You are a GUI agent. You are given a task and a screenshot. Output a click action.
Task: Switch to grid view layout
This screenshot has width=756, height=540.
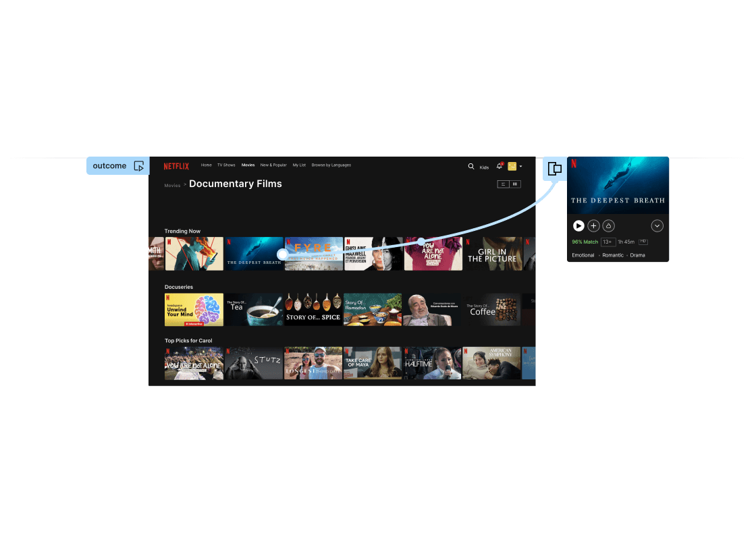515,184
